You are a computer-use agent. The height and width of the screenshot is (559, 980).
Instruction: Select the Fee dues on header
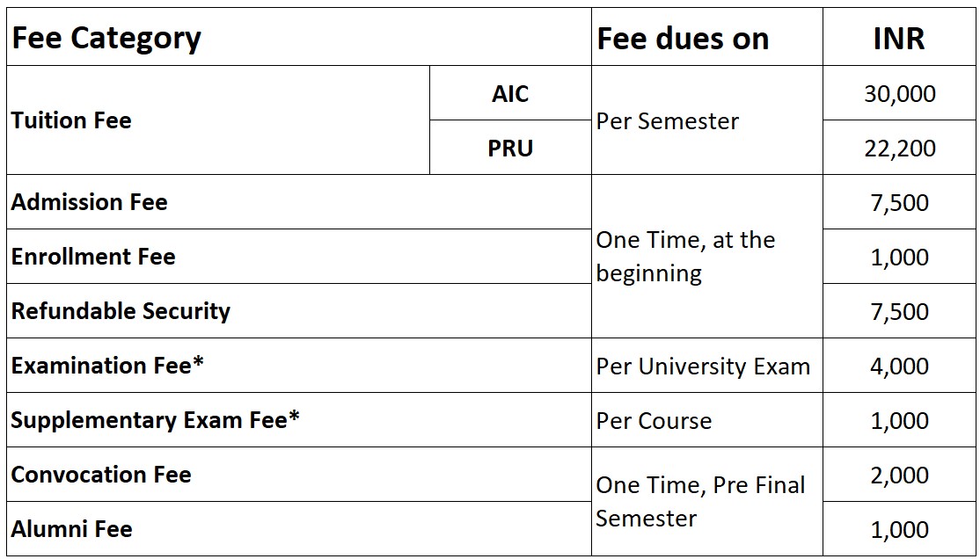(707, 37)
